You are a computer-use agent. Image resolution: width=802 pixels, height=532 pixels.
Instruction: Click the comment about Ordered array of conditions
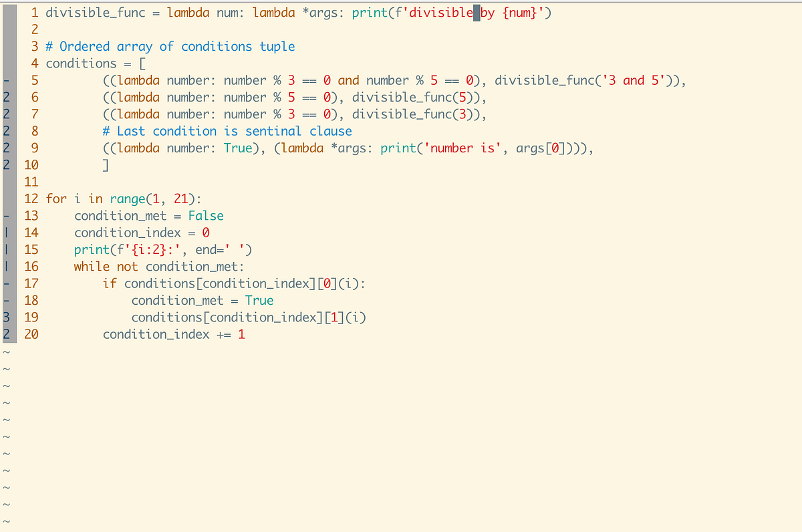pyautogui.click(x=167, y=46)
